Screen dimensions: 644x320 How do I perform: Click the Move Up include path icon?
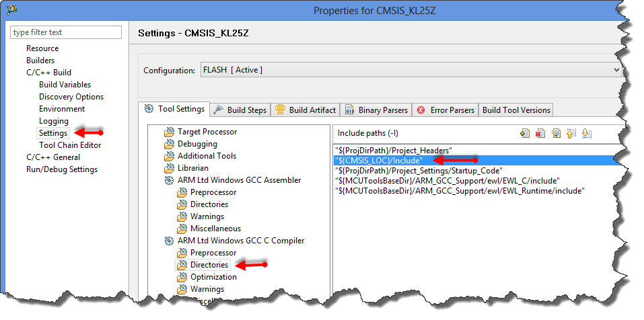click(x=571, y=133)
